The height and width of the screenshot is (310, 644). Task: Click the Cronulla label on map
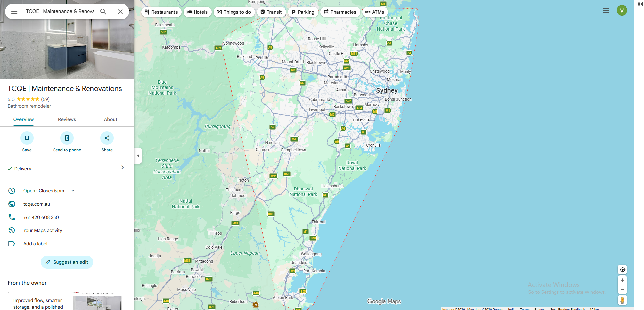373,145
